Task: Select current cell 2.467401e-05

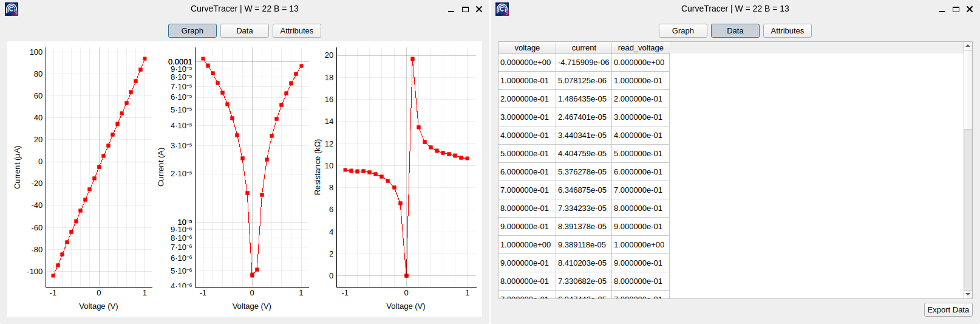Action: 584,117
